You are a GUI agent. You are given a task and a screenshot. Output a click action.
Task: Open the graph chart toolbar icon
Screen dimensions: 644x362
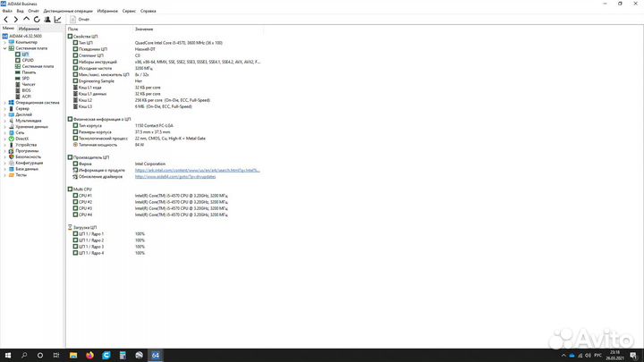click(58, 19)
